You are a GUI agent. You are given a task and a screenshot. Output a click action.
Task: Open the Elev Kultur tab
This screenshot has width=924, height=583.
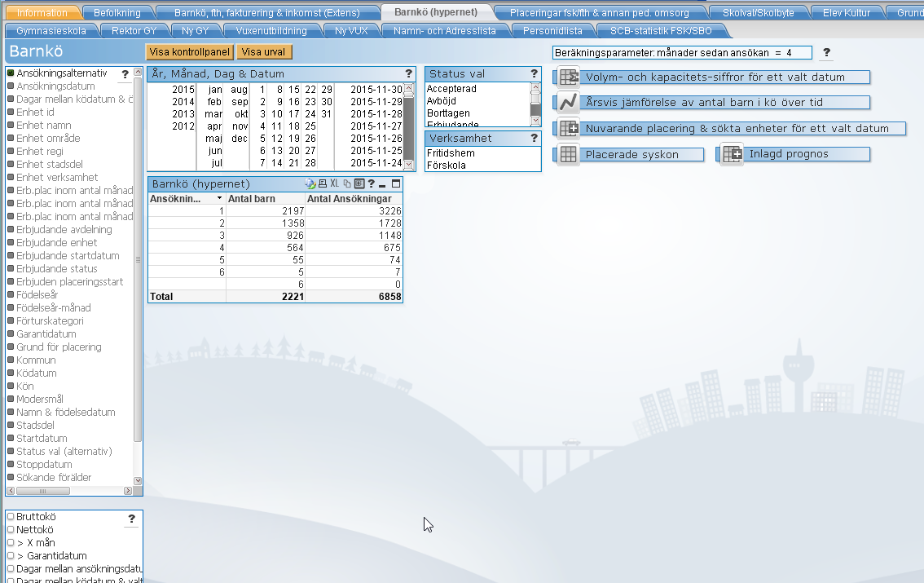(x=847, y=12)
